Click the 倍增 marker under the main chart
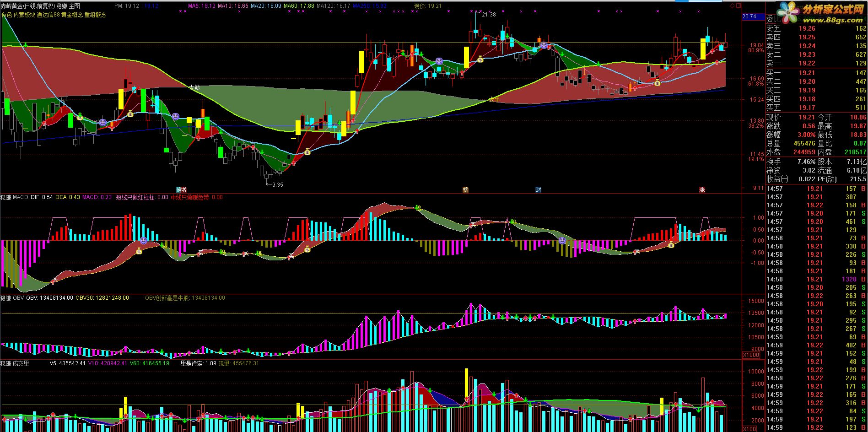This screenshot has width=868, height=432. (181, 189)
